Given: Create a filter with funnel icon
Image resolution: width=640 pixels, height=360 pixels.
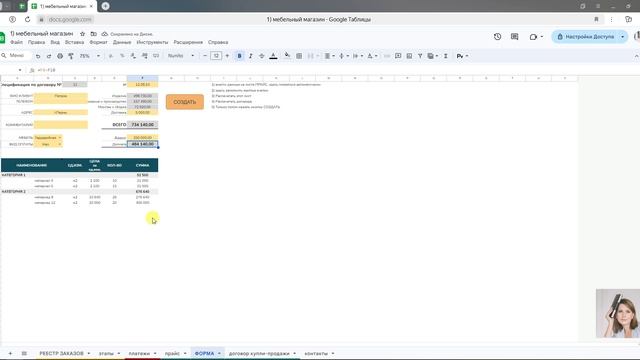Looking at the screenshot, I should [420, 56].
